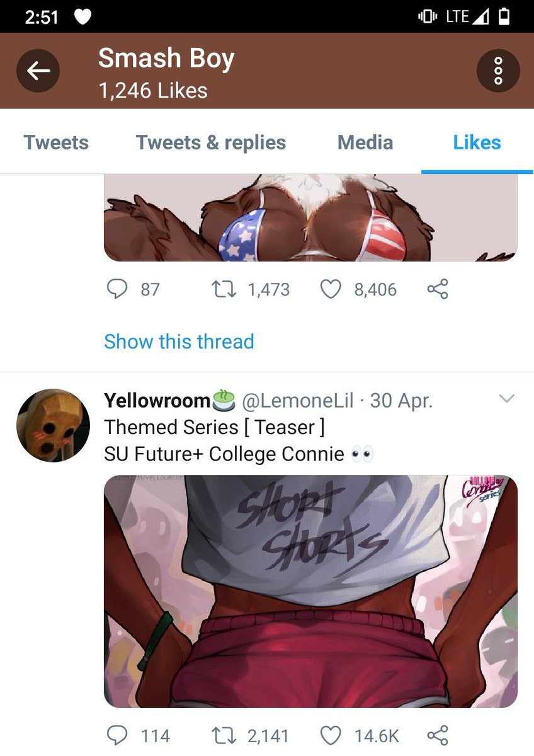This screenshot has width=534, height=756.
Task: Switch to the Tweets tab
Action: 56,142
